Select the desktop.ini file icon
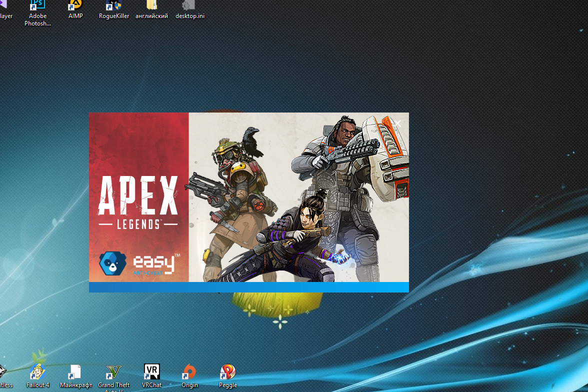588x392 pixels. click(190, 10)
